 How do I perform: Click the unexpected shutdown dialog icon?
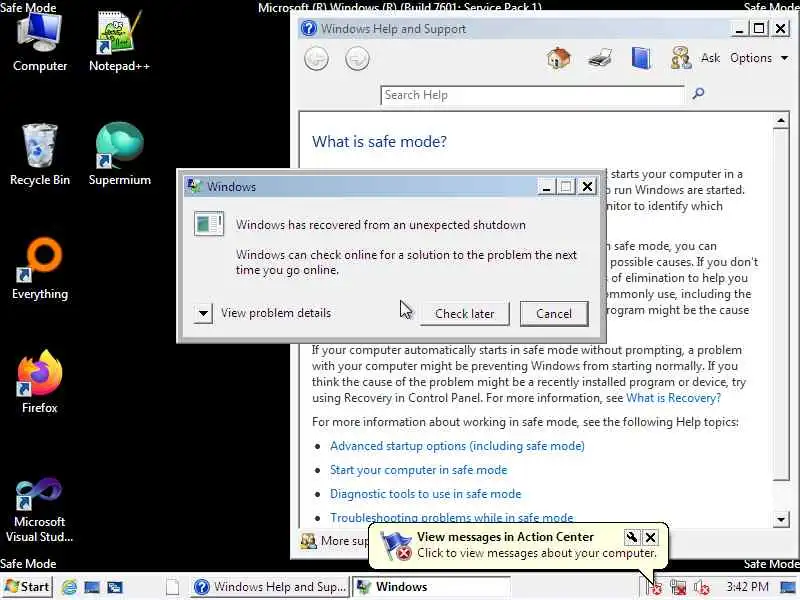(x=209, y=223)
